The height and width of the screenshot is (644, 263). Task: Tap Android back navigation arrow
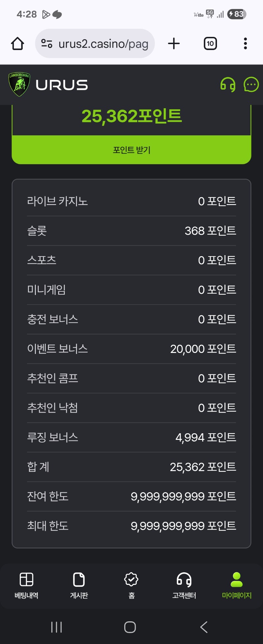[x=204, y=627]
